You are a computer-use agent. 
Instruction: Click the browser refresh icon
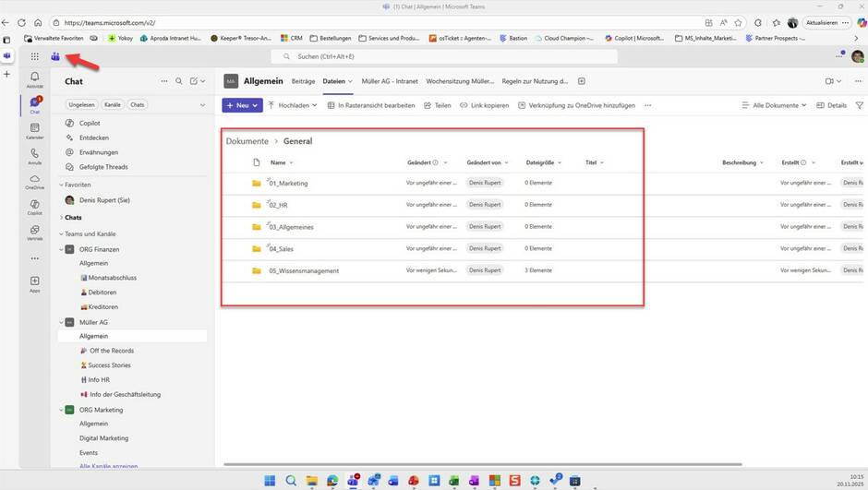click(x=21, y=23)
